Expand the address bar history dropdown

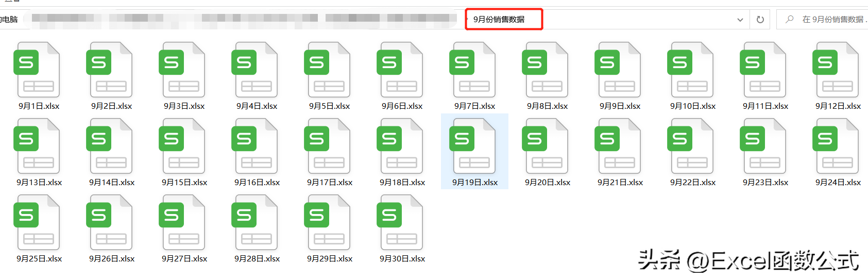point(740,20)
